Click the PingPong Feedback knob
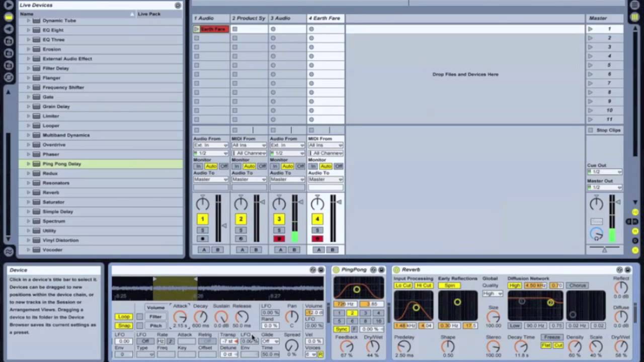This screenshot has height=362, width=644. [x=346, y=346]
